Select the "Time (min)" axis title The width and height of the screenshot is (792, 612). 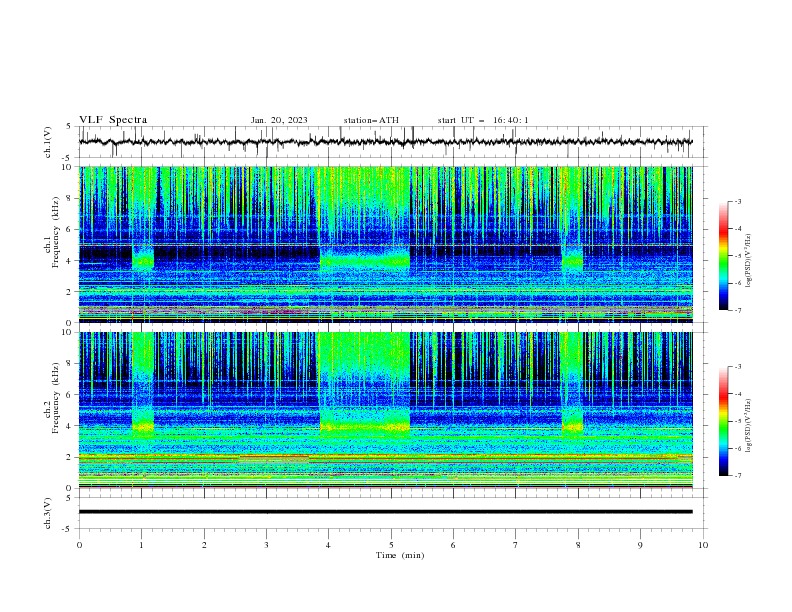click(x=400, y=555)
